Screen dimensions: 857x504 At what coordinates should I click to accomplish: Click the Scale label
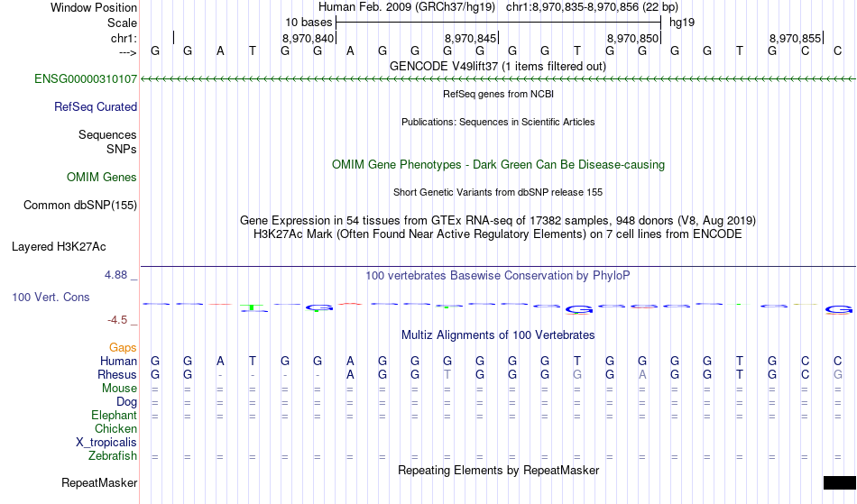tap(122, 23)
